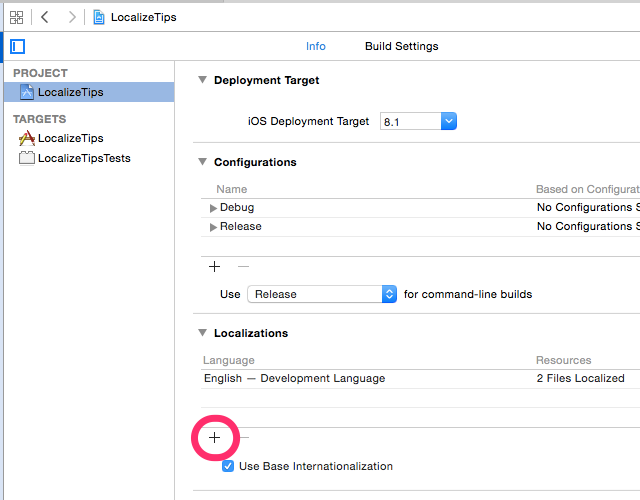Image resolution: width=640 pixels, height=500 pixels.
Task: Click No Configurations Set in the Release row
Action: pyautogui.click(x=588, y=226)
